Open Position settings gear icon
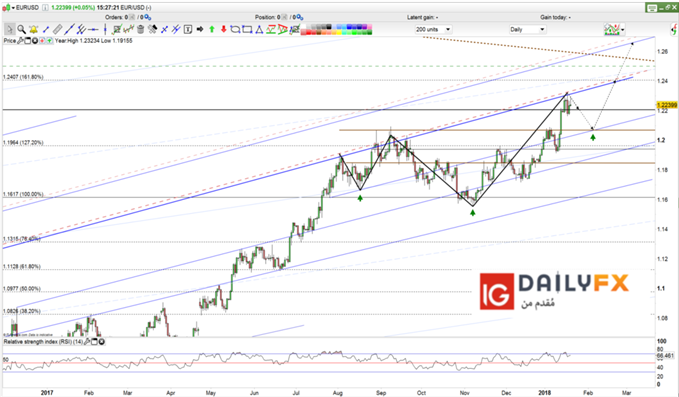The height and width of the screenshot is (397, 679). [x=300, y=17]
